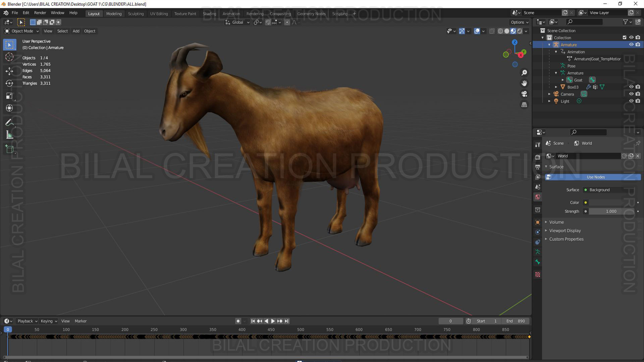
Task: Click the pan view hand icon
Action: pyautogui.click(x=524, y=83)
